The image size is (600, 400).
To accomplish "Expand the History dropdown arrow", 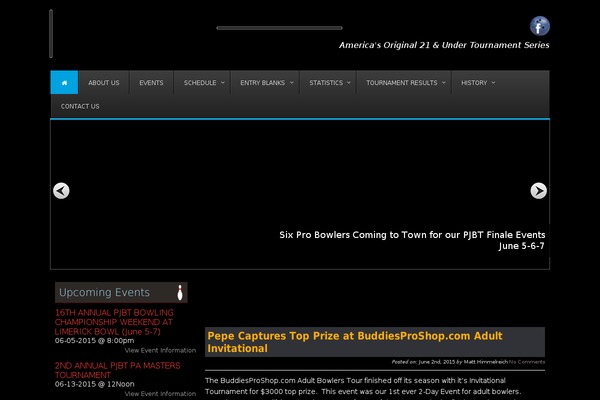I will tap(493, 83).
